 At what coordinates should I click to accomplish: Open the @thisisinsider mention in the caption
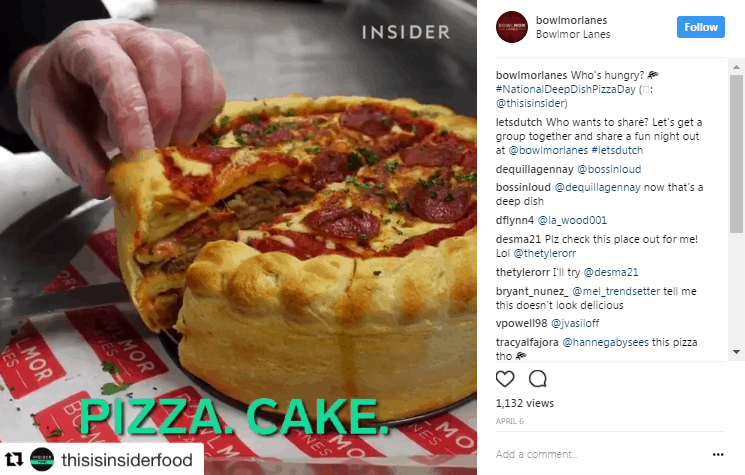coord(530,103)
